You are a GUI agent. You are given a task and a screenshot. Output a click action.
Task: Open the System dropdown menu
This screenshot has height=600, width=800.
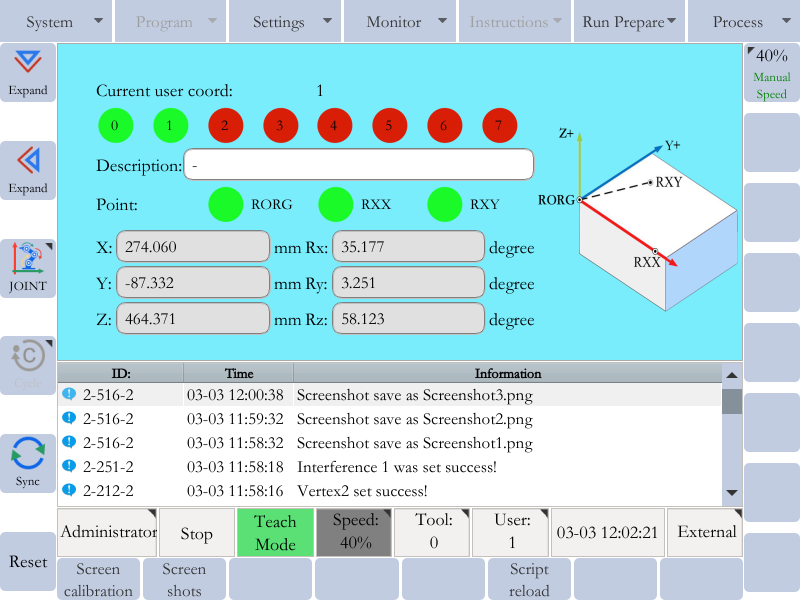pos(57,22)
